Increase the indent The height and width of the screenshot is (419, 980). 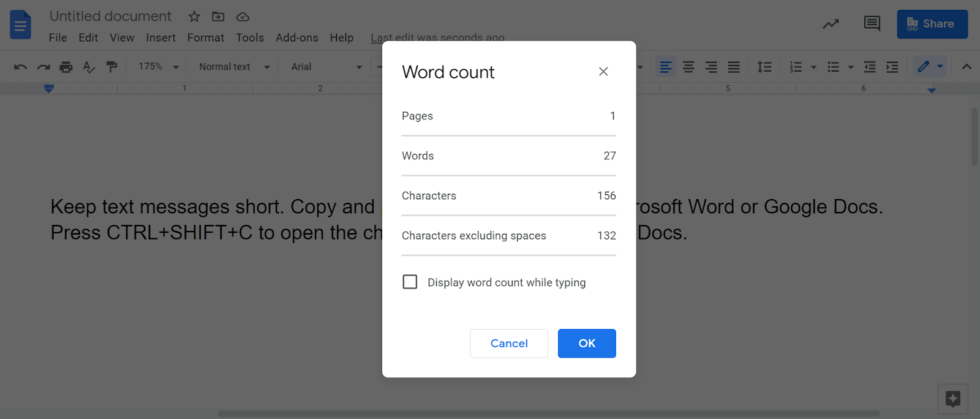click(892, 67)
